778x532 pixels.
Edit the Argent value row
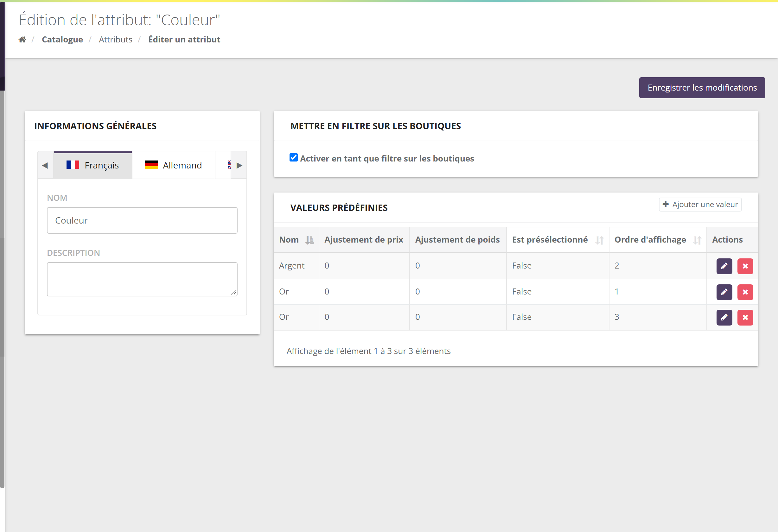click(724, 266)
